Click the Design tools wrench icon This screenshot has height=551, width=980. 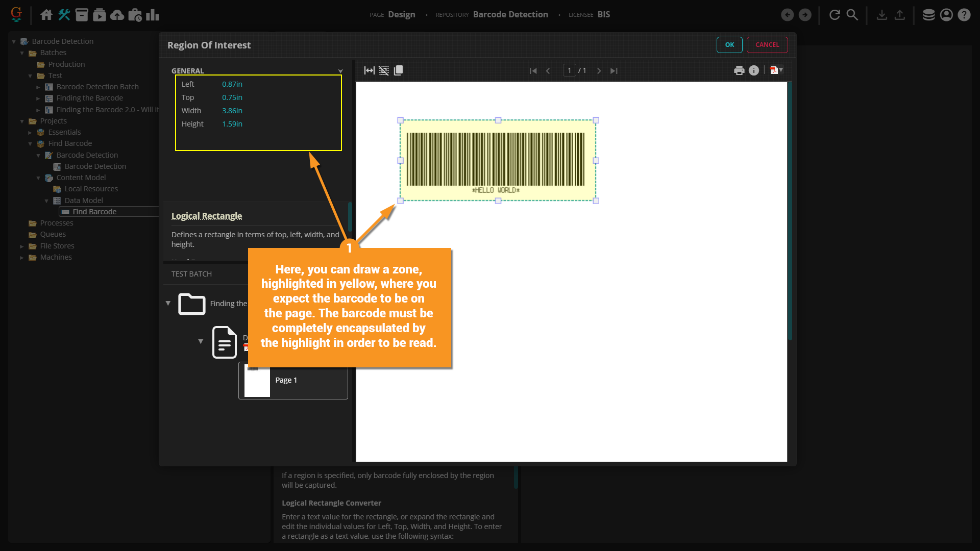(64, 15)
